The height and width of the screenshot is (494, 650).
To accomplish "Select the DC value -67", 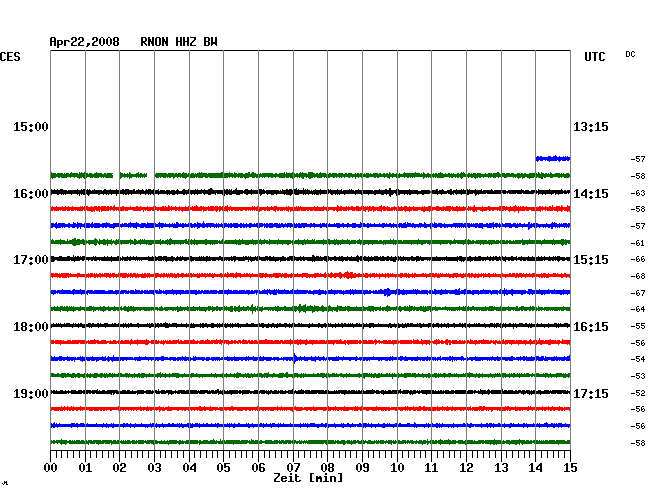I will pyautogui.click(x=638, y=293).
